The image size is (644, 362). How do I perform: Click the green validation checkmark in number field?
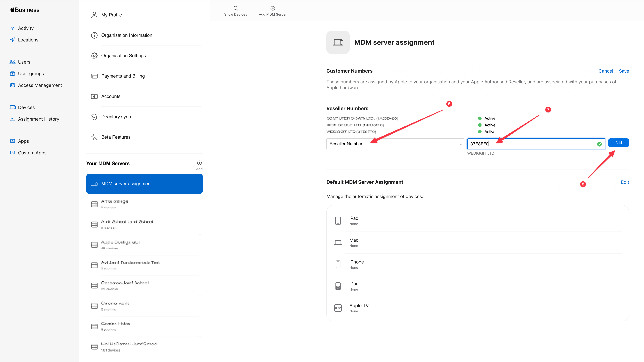pyautogui.click(x=599, y=144)
